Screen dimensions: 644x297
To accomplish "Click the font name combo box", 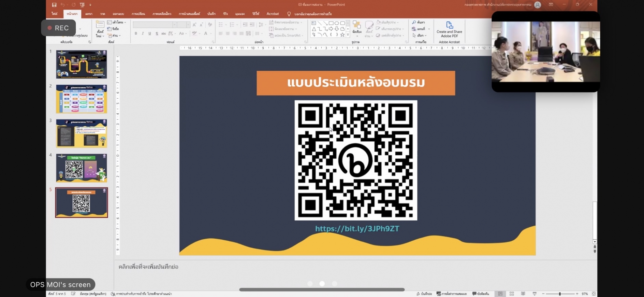I will click(x=154, y=25).
